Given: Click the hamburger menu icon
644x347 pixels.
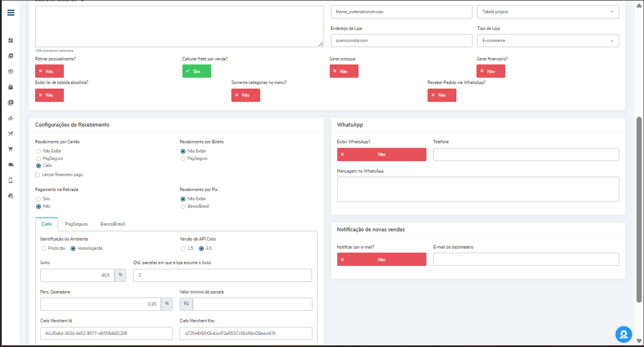Looking at the screenshot, I should [x=11, y=13].
